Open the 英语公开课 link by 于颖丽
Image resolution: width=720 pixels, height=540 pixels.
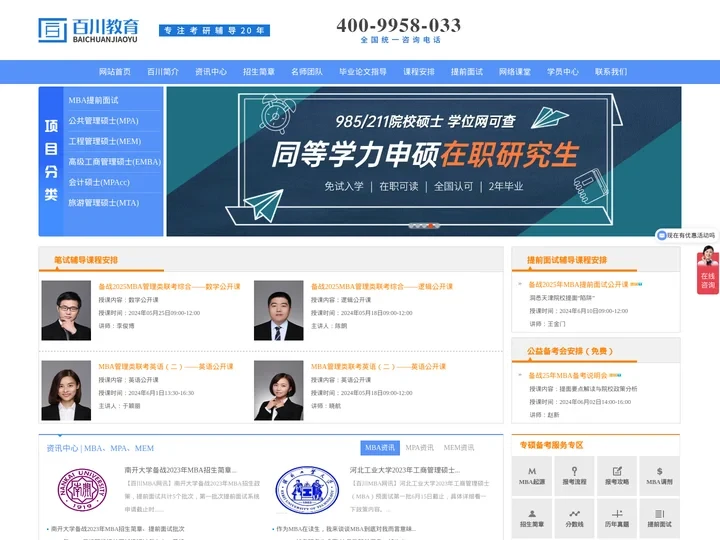coord(166,366)
